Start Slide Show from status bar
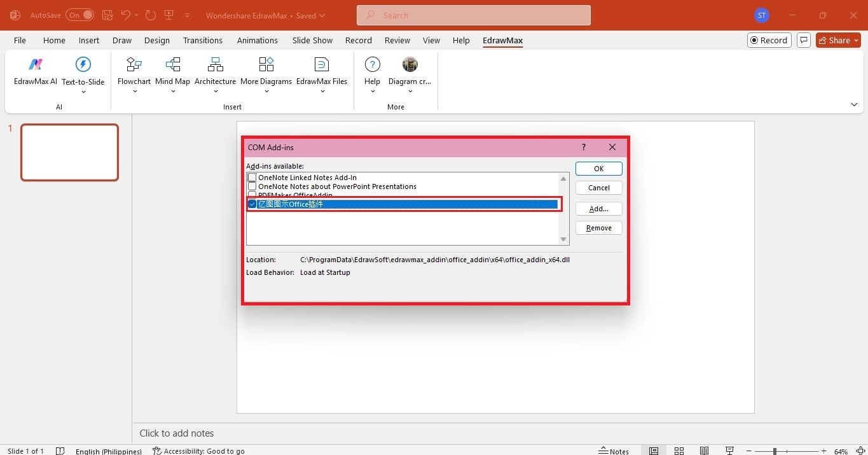Viewport: 868px width, 455px height. 729,451
